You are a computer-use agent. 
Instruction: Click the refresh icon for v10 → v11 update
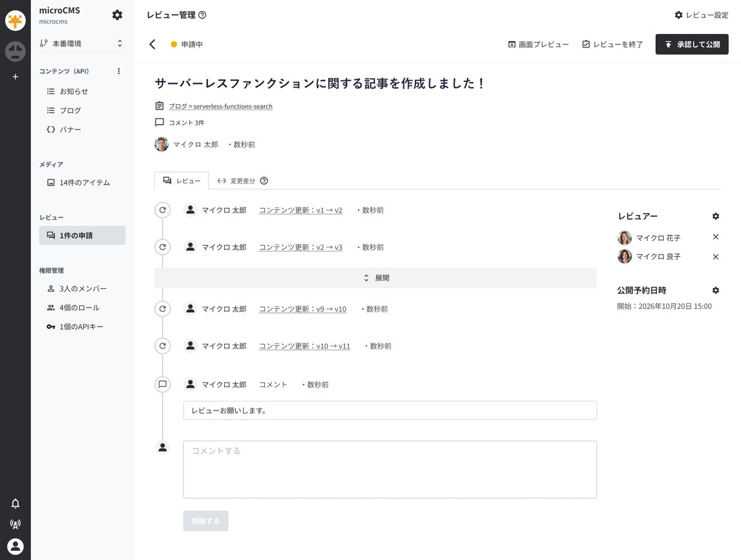click(x=162, y=346)
